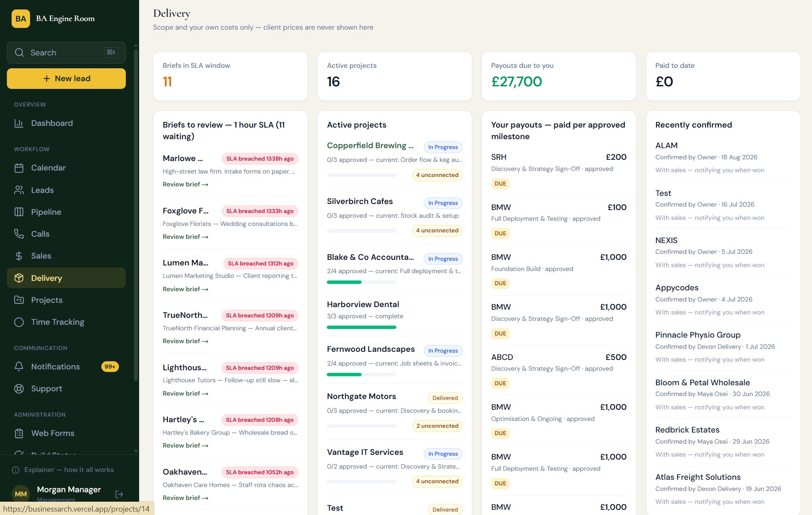
Task: Open Review brief for Lighthouse Tutors
Action: 186,393
